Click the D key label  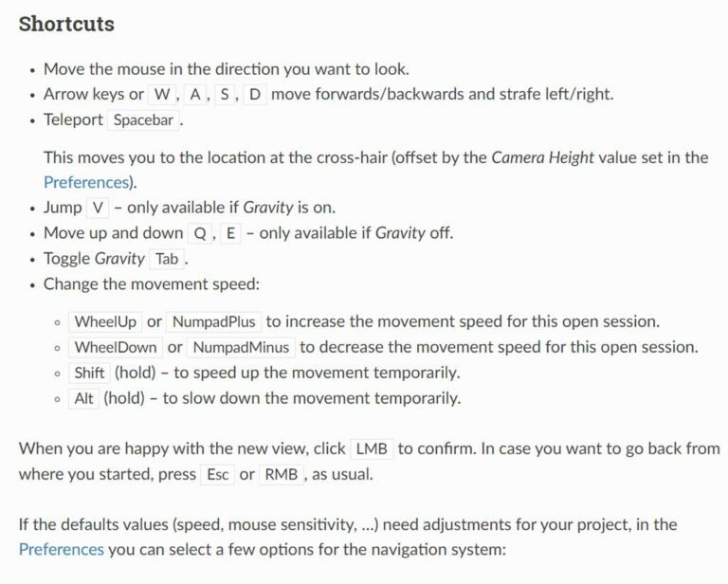[255, 95]
